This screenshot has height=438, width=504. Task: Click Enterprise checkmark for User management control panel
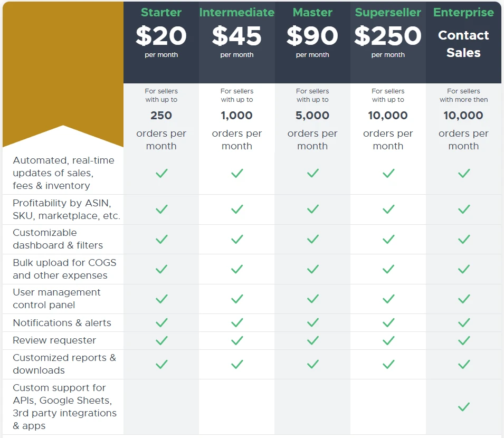(464, 299)
